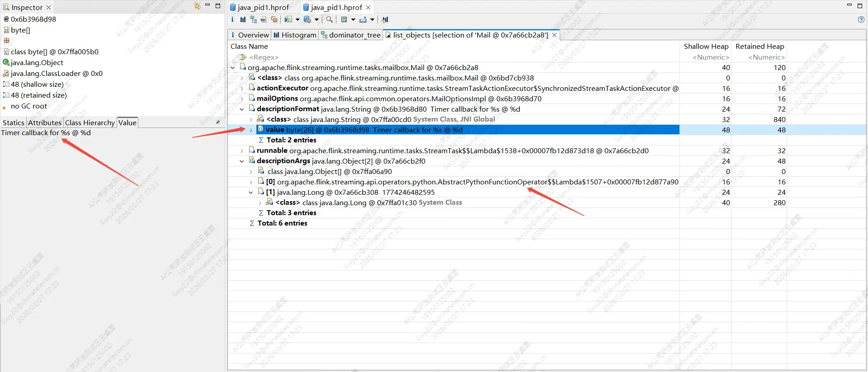Click compare to another heap dump icon

[385, 19]
